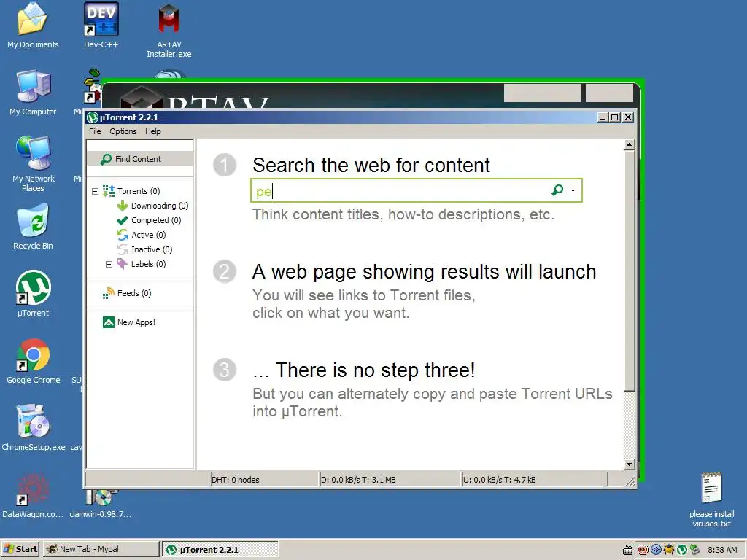This screenshot has width=747, height=560.
Task: Click the gray Inactive arrows icon
Action: point(123,249)
